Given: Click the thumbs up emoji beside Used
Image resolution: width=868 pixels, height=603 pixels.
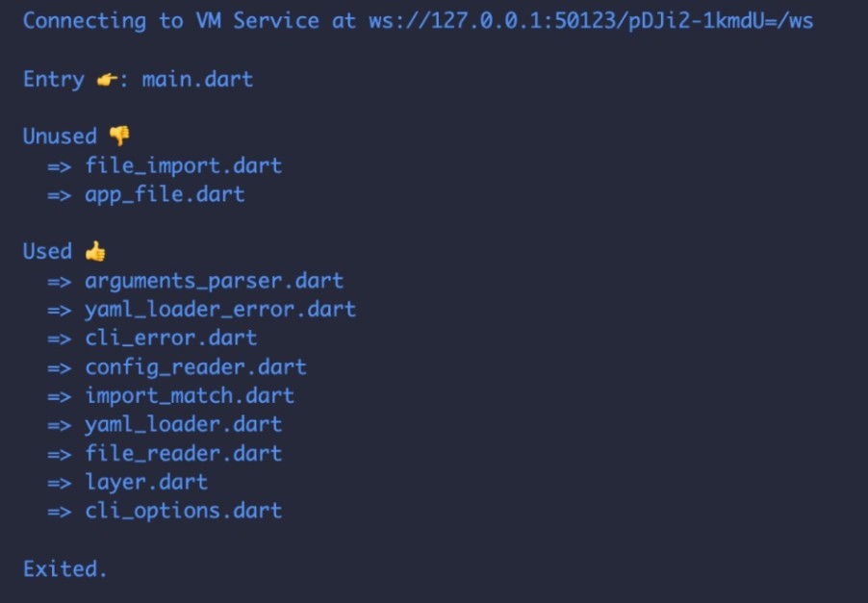Looking at the screenshot, I should [94, 252].
